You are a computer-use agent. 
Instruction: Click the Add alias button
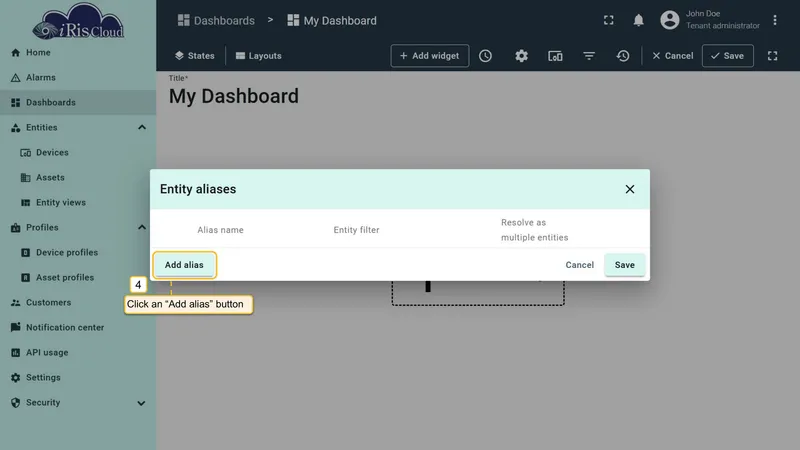pyautogui.click(x=184, y=265)
